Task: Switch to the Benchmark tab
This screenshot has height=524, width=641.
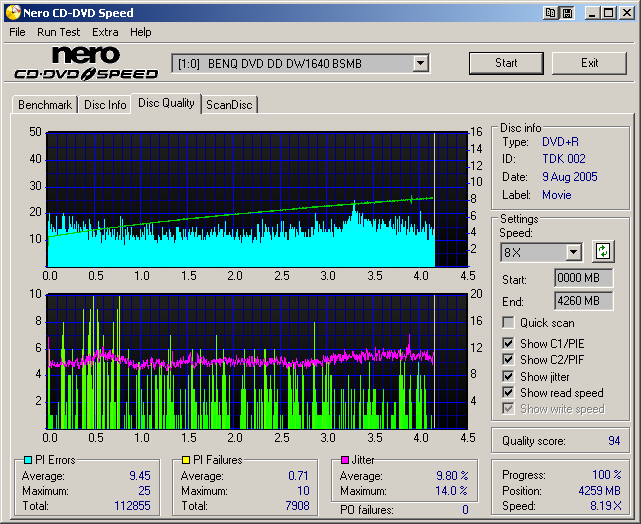Action: click(x=45, y=104)
